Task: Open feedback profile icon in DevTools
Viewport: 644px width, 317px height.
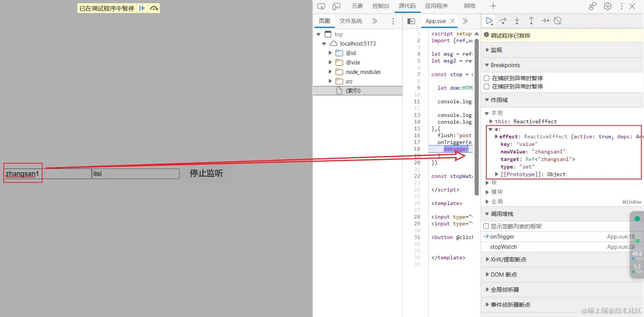Action: click(x=593, y=6)
